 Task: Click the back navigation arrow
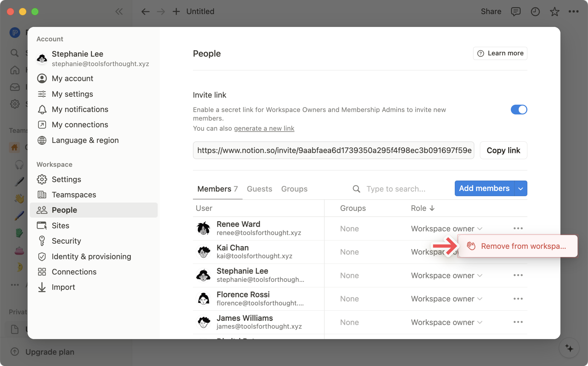[145, 11]
